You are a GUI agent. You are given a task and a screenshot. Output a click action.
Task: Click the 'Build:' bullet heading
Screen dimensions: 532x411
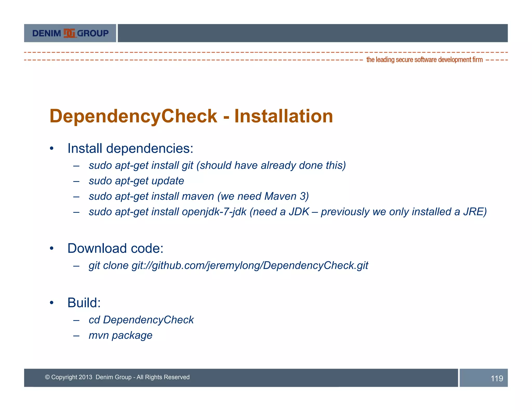pos(84,303)
